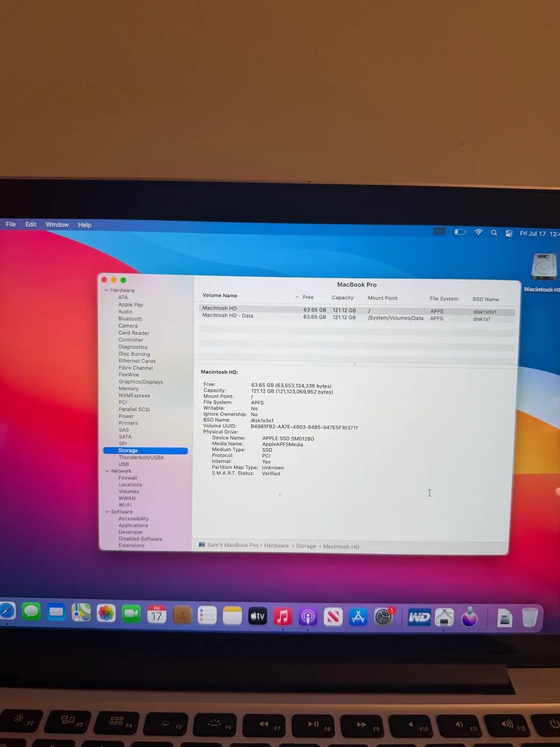Select Storage in the sidebar
Screen dimensions: 560x747
tap(145, 451)
